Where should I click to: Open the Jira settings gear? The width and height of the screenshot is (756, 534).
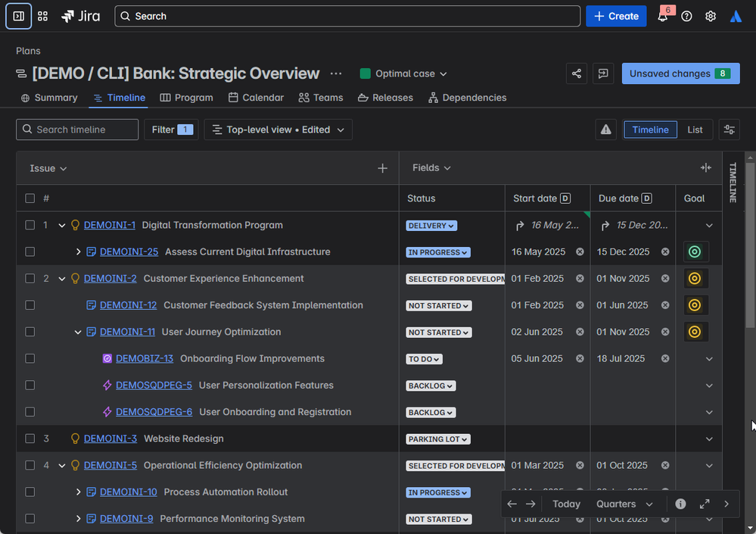pos(711,17)
